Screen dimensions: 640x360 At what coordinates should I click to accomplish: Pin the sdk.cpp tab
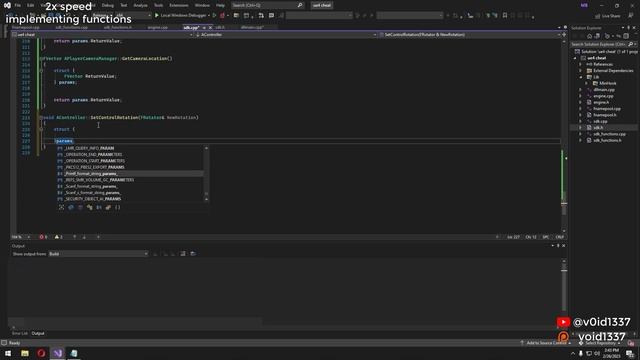click(x=204, y=27)
